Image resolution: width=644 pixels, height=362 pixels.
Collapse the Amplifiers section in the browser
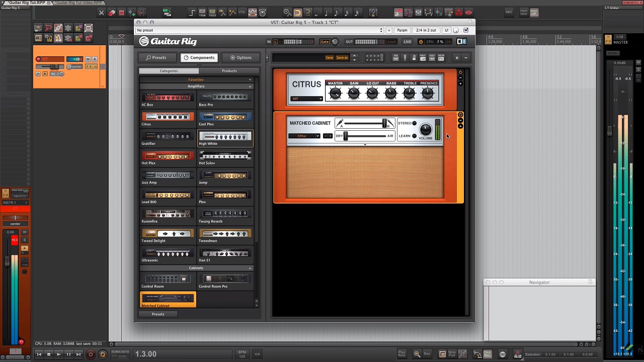click(x=250, y=86)
